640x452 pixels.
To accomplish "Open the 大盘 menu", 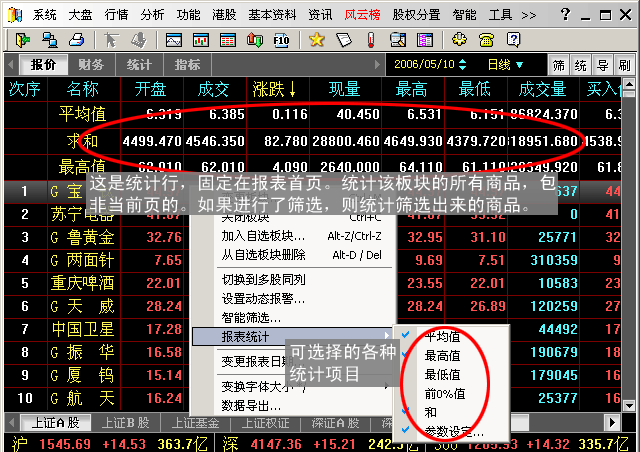I will pos(80,15).
